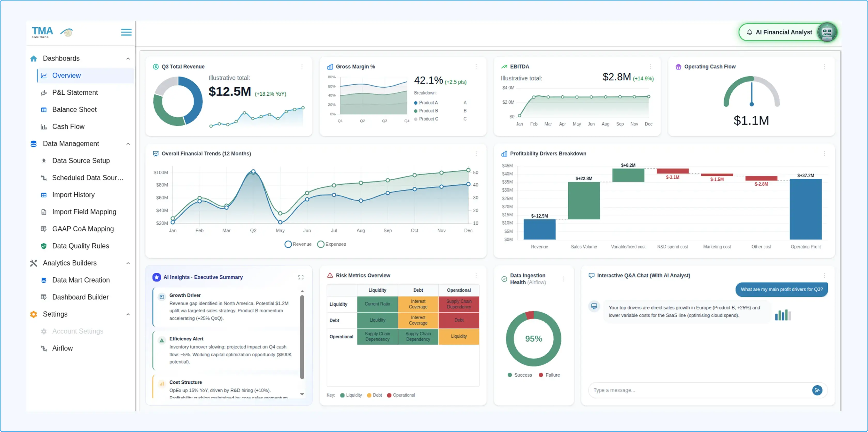
Task: Click the AI Financial Analyst robot avatar
Action: click(x=827, y=32)
